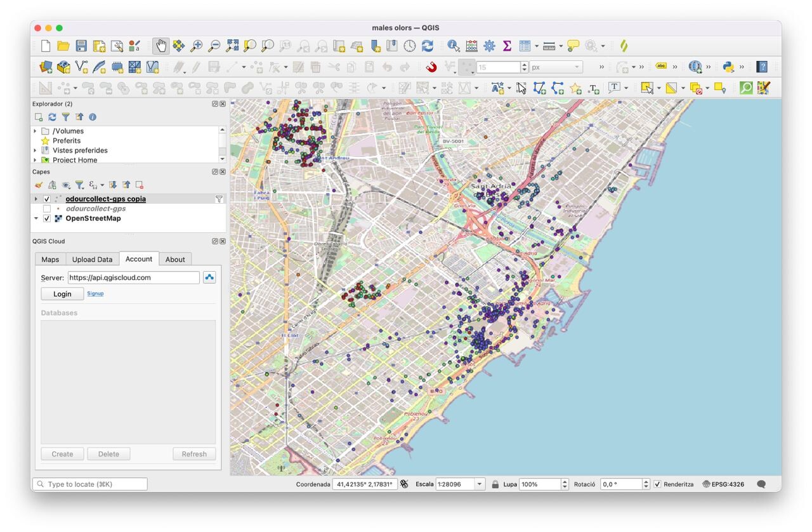812x532 pixels.
Task: Open the Field Calculator abacus icon
Action: pos(471,46)
